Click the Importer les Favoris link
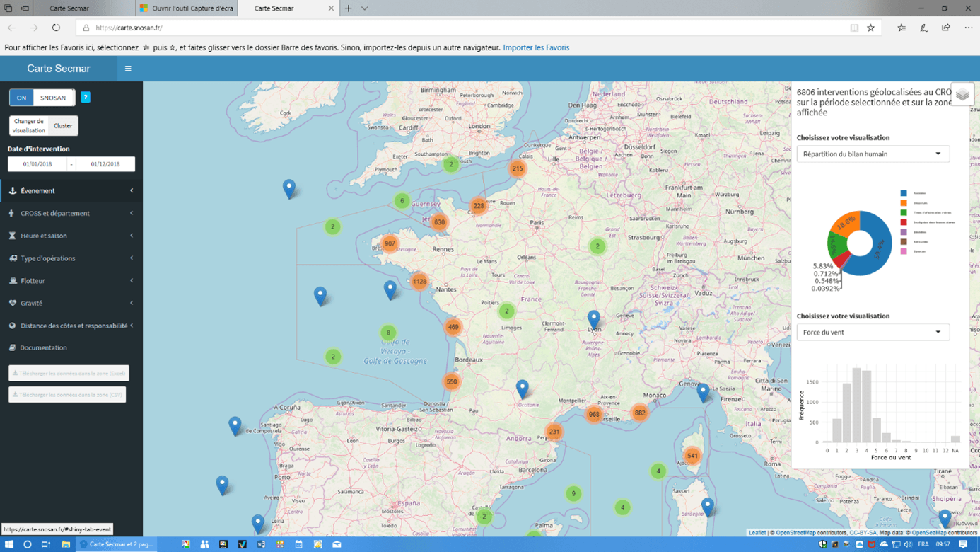Image resolution: width=980 pixels, height=552 pixels. point(536,47)
